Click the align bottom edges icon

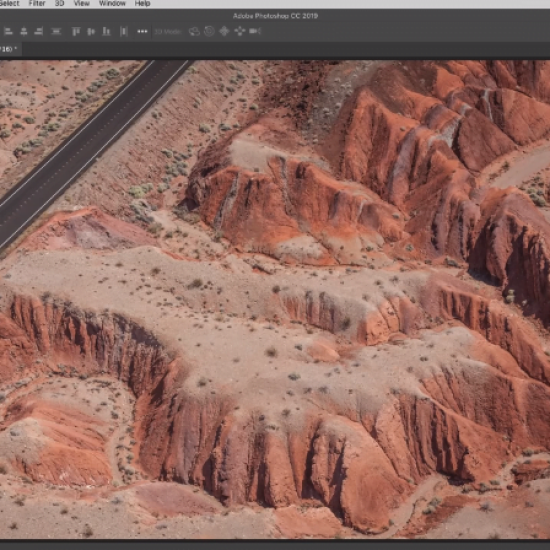click(106, 32)
